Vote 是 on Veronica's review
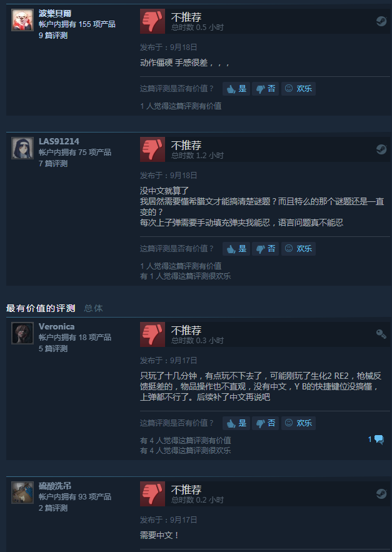 pyautogui.click(x=236, y=423)
